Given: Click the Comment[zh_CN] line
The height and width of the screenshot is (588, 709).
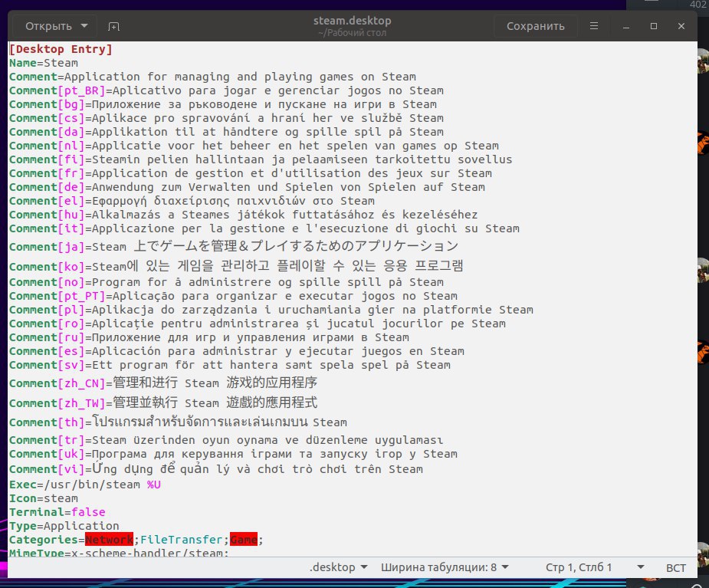Looking at the screenshot, I should click(162, 383).
